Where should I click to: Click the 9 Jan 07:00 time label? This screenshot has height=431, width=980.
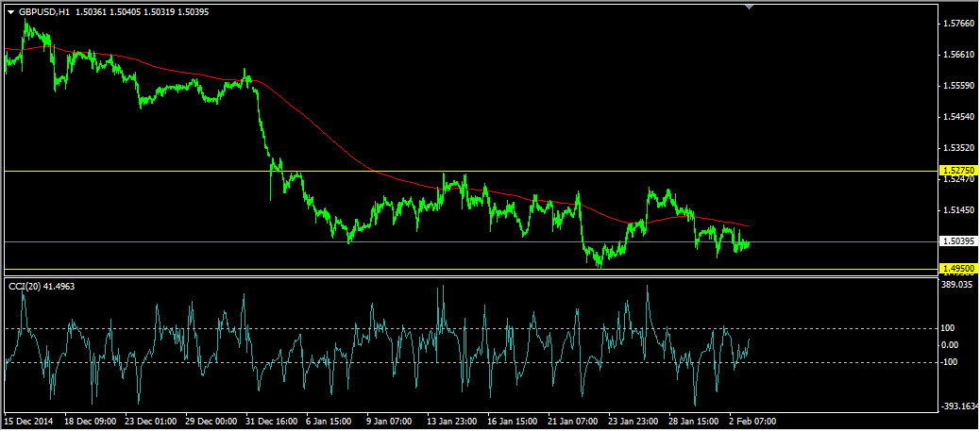click(390, 422)
